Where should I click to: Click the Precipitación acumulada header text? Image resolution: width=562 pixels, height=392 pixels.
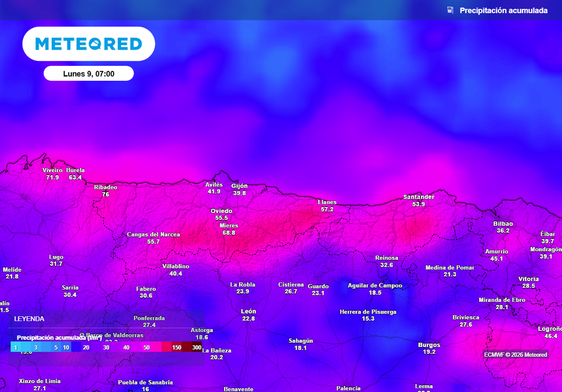click(503, 10)
